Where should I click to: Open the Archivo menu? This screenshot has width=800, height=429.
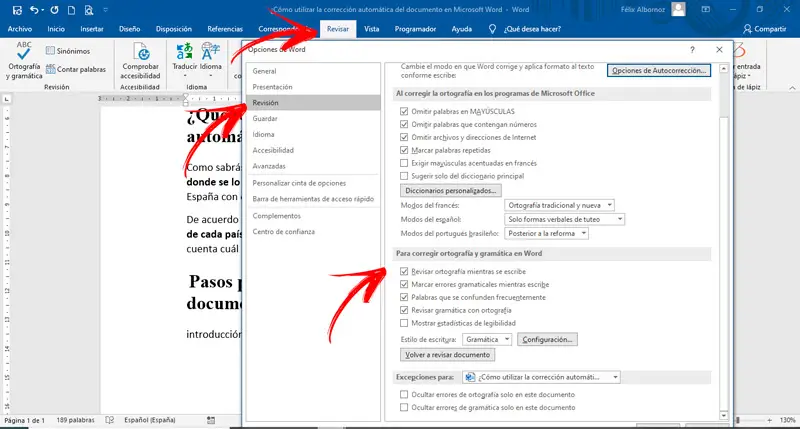pyautogui.click(x=20, y=29)
